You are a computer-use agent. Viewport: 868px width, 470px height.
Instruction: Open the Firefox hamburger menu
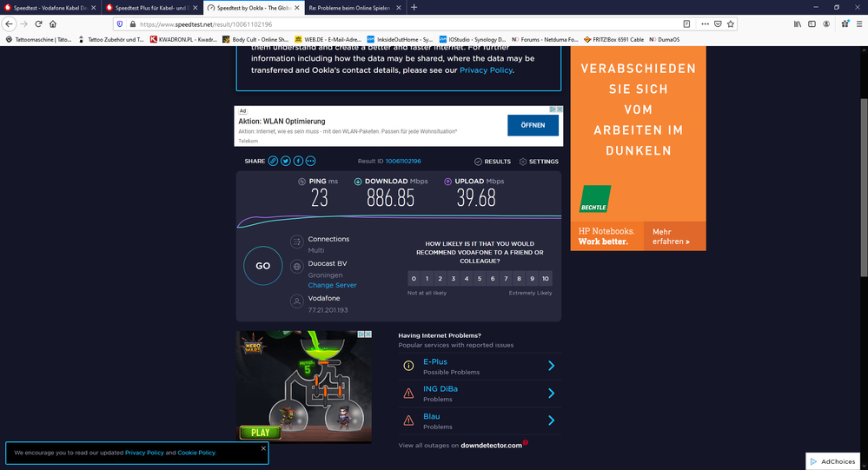point(859,23)
